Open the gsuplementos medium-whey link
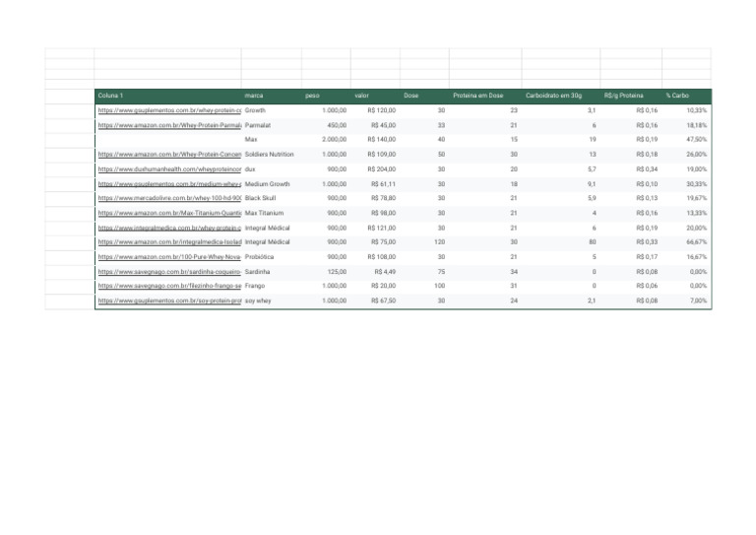The width and height of the screenshot is (756, 535). coord(169,184)
